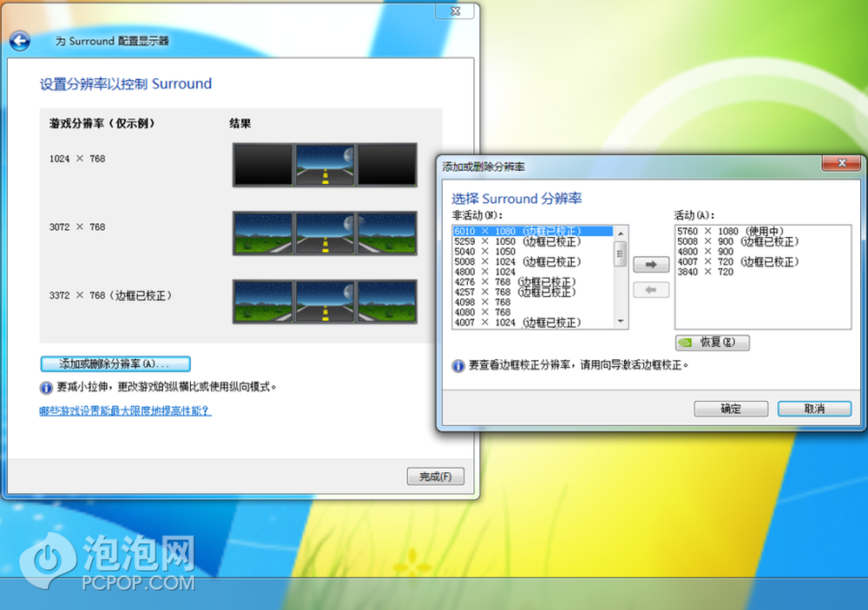Click the 3372 × 768 bezel corrected preview

pos(325,302)
